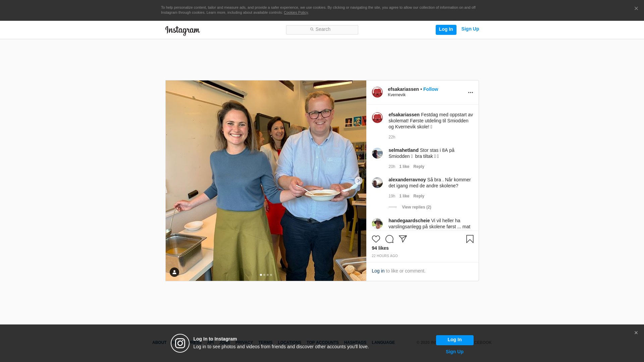The height and width of the screenshot is (362, 644).
Task: Show tagged people icon on photo
Action: point(174,272)
